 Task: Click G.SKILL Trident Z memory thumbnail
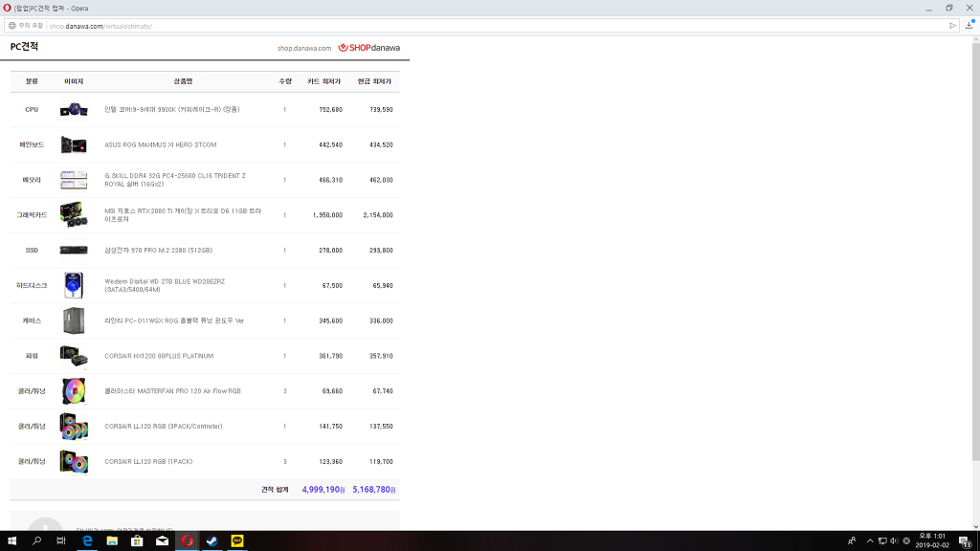[x=74, y=180]
